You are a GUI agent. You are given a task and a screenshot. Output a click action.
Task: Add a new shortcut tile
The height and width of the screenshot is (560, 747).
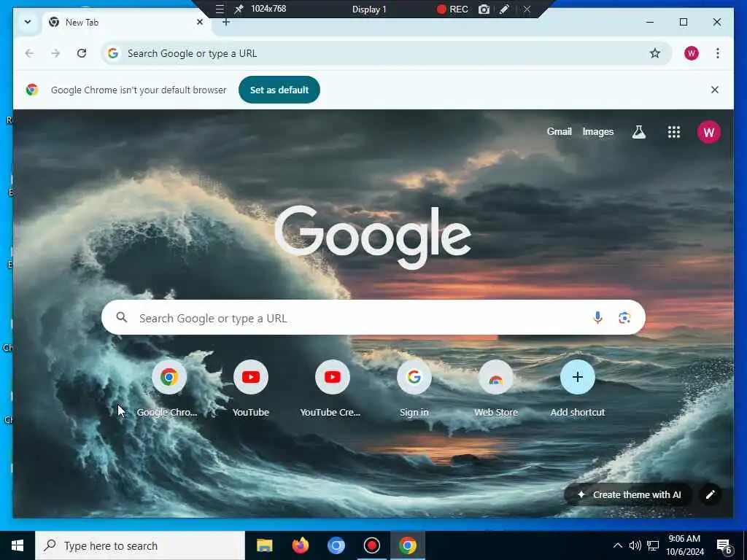click(578, 389)
